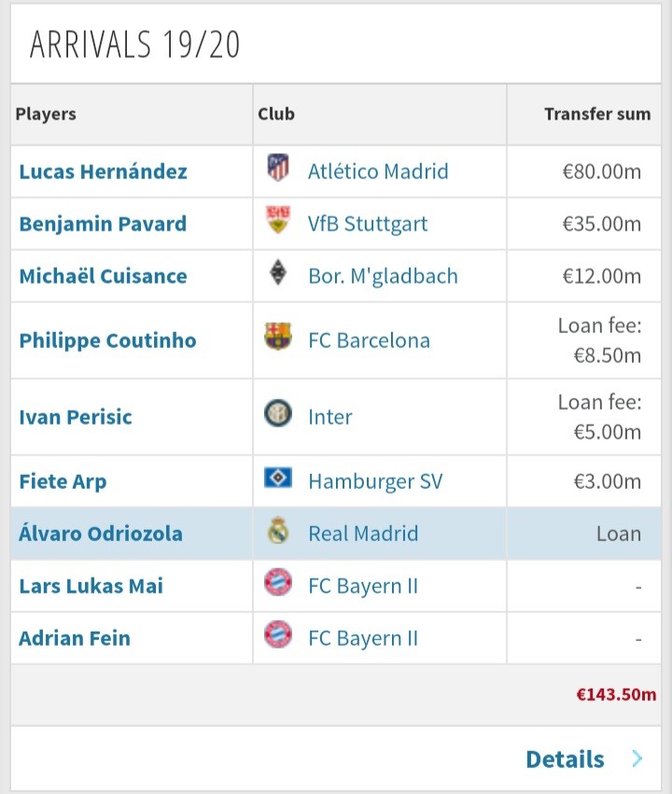This screenshot has width=672, height=794.
Task: Select Michaël Cuisance player name
Action: pos(103,276)
